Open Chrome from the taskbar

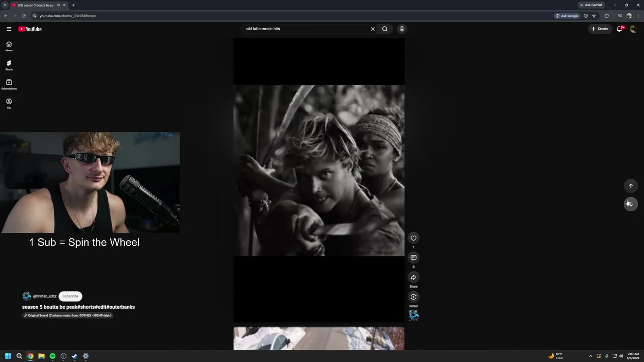point(30,356)
